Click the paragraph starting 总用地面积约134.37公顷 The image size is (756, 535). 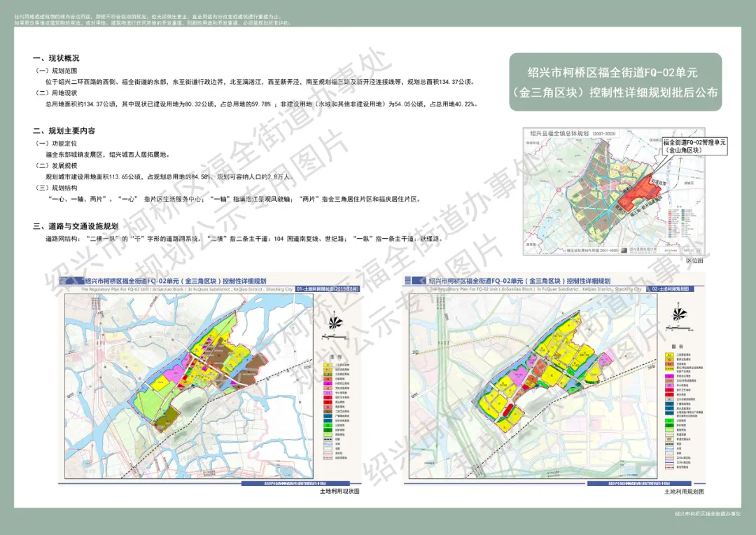[x=262, y=104]
